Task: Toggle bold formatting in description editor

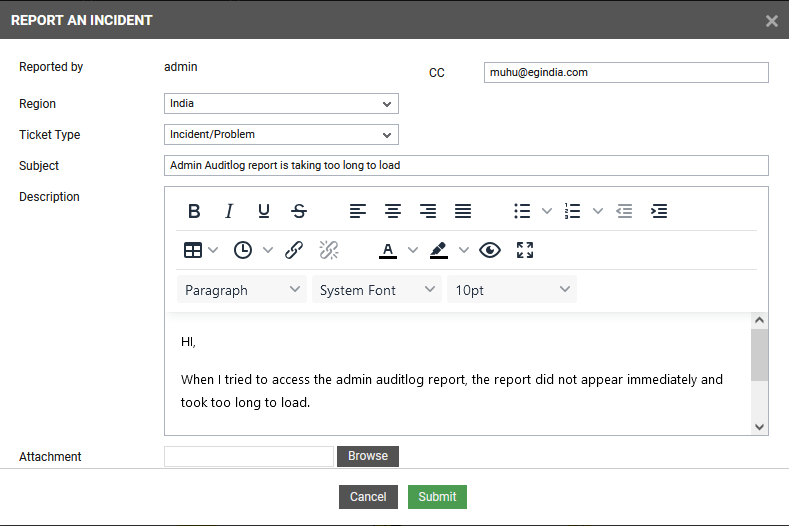Action: click(194, 211)
